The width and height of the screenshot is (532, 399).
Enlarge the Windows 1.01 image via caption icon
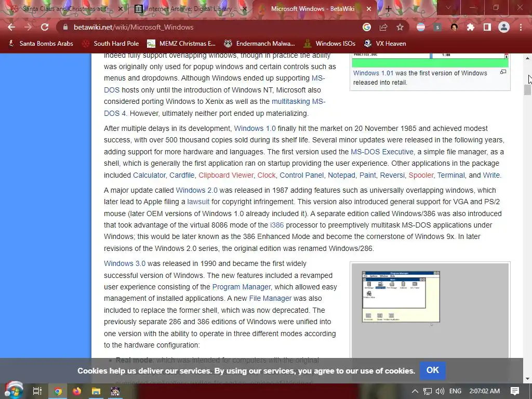tap(503, 72)
